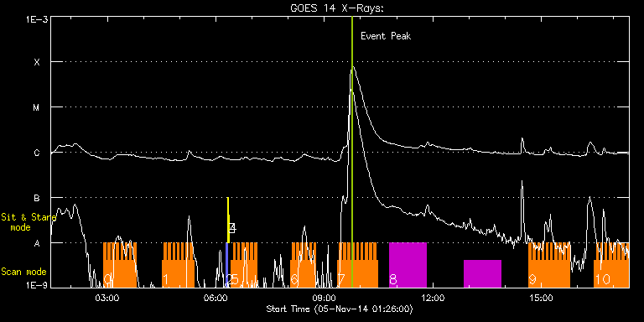Click the "Start Time (05-Nov-14 01:26:00)" text
This screenshot has width=644, height=322.
coord(340,309)
